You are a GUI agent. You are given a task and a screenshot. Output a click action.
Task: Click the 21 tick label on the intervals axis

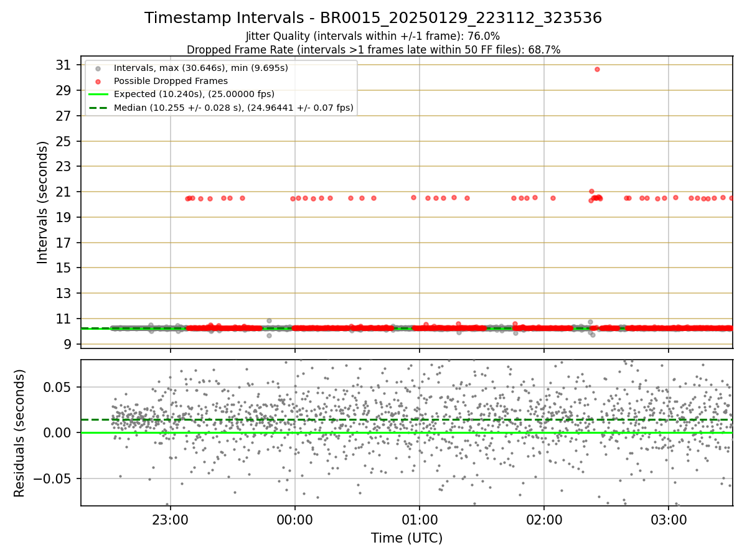click(x=64, y=192)
